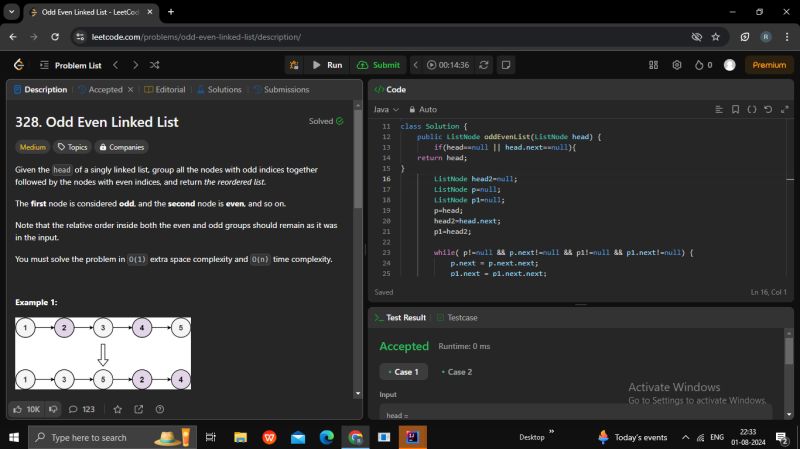800x449 pixels.
Task: Reload the page
Action: (55, 37)
